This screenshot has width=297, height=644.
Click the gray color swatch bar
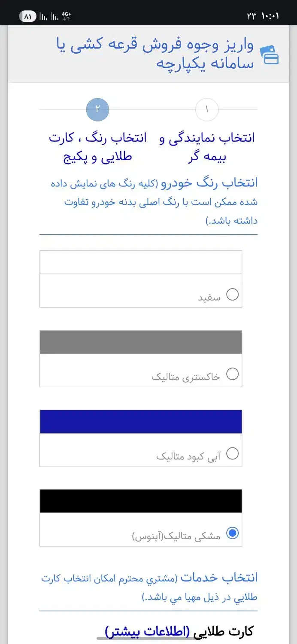[x=141, y=342]
